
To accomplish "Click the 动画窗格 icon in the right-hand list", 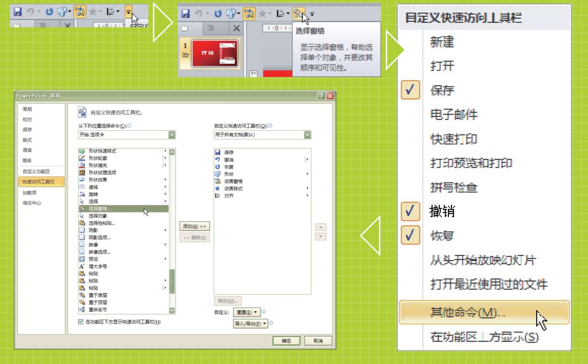I will (217, 181).
